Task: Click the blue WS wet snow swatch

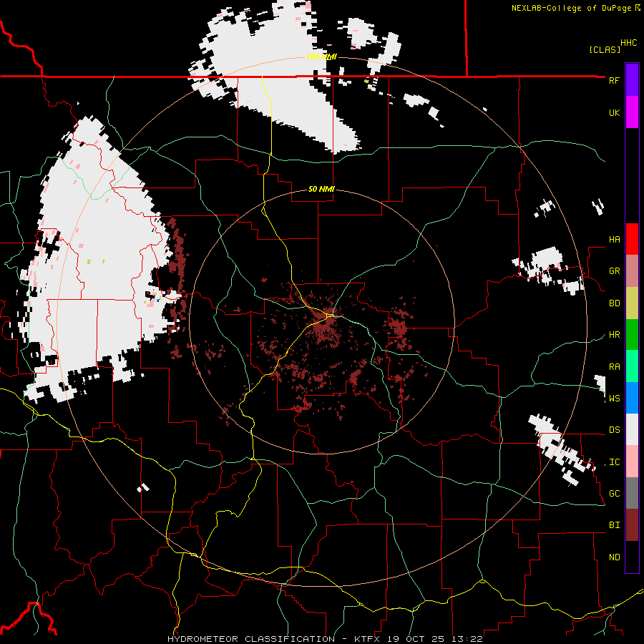Action: [632, 398]
